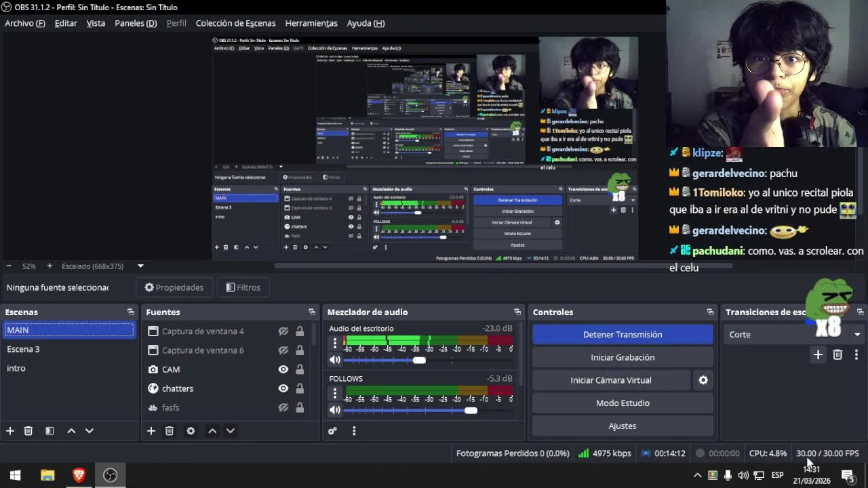The height and width of the screenshot is (488, 868).
Task: Open Ajustes settings button
Action: click(623, 426)
